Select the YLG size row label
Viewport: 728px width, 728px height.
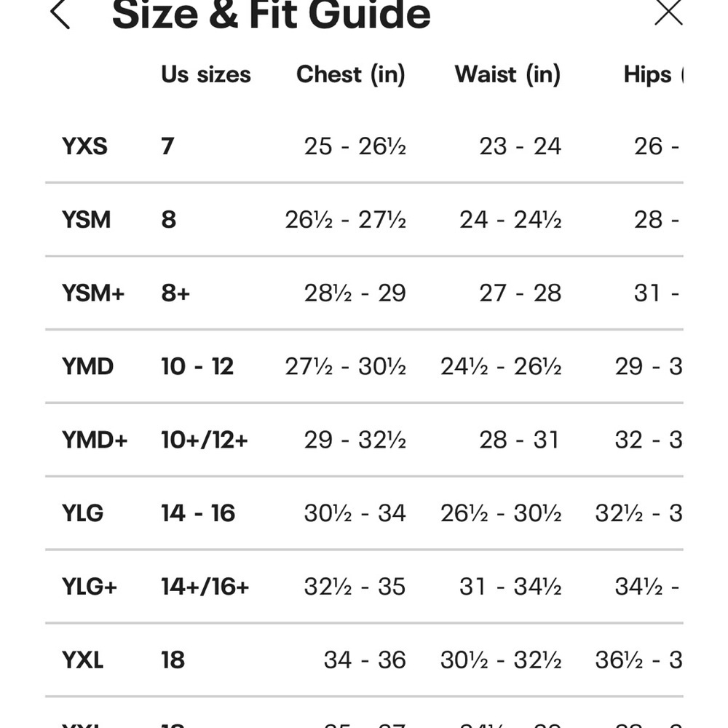82,513
